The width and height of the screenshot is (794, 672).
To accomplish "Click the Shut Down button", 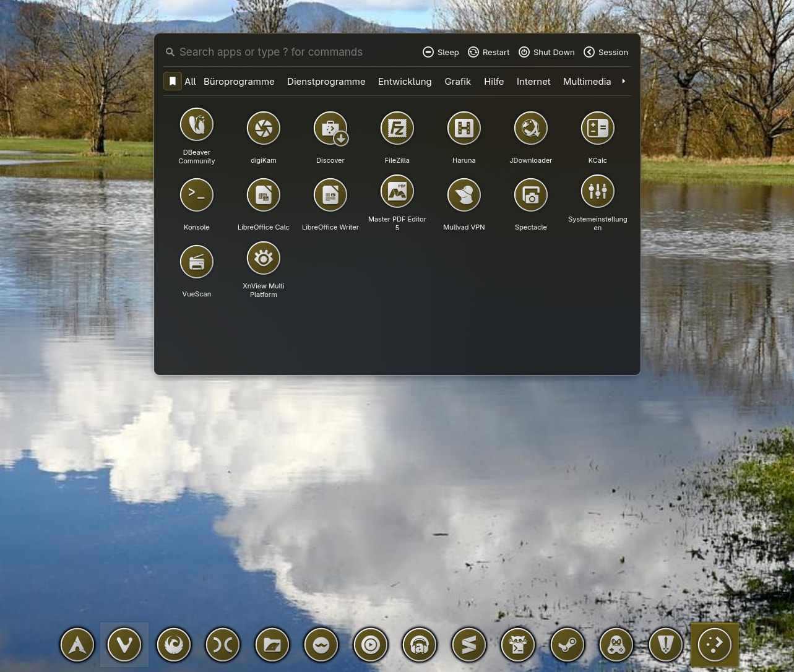I will click(x=546, y=52).
